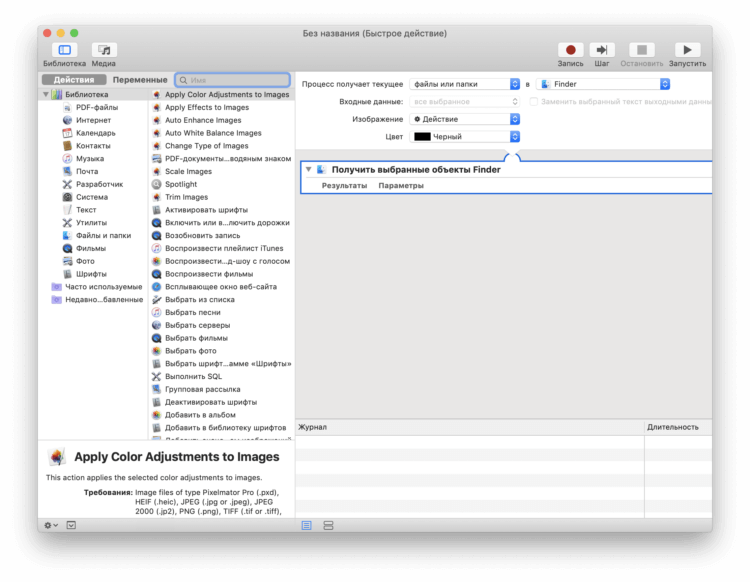Viewport: 750px width, 582px height.
Task: Enable Заменить выбранный текст checkbox
Action: pos(534,101)
